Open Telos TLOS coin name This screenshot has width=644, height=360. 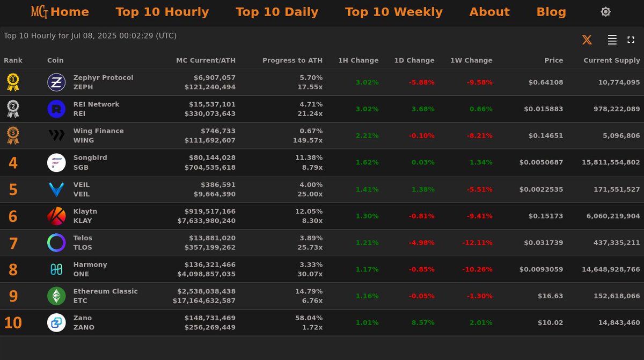coord(83,243)
